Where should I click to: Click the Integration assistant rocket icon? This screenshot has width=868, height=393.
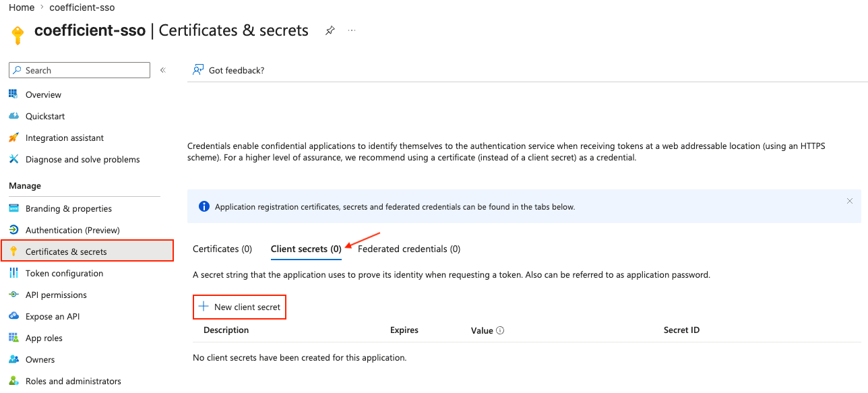[13, 138]
